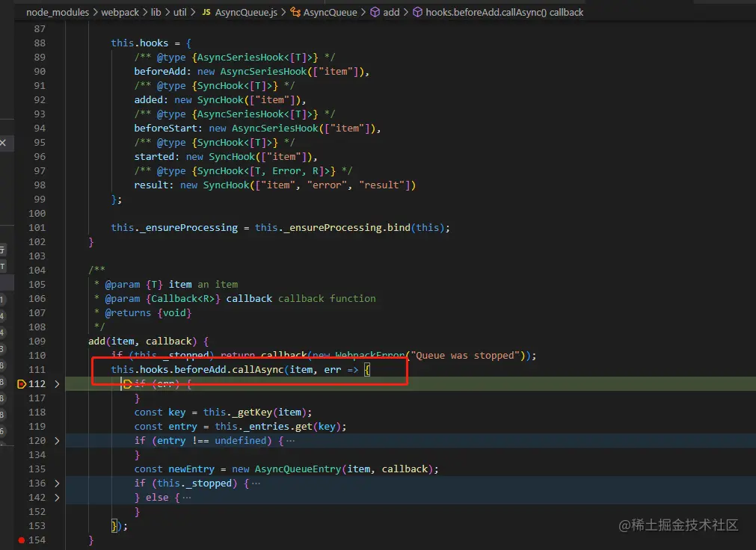This screenshot has height=550, width=756.
Task: Click newEntry variable on line 135
Action: pyautogui.click(x=191, y=469)
